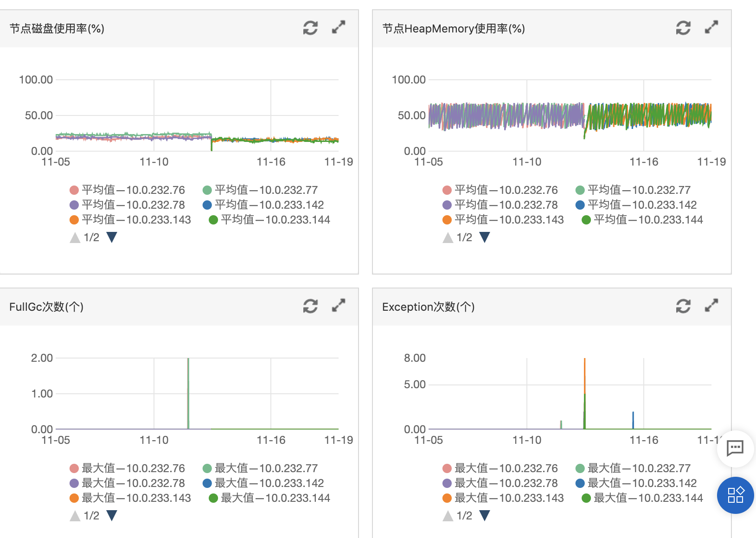This screenshot has width=756, height=538.
Task: Toggle 最大值—10.0.232.78 series in Exception chart
Action: (x=500, y=483)
